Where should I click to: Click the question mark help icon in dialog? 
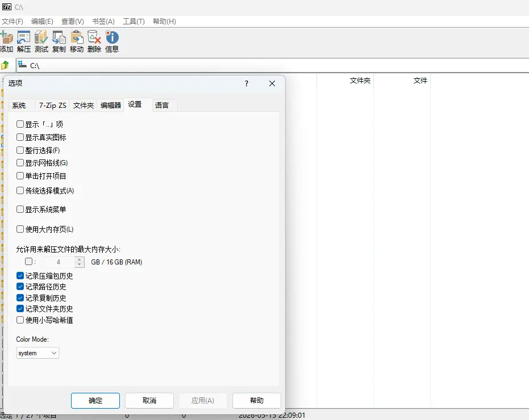pyautogui.click(x=247, y=83)
